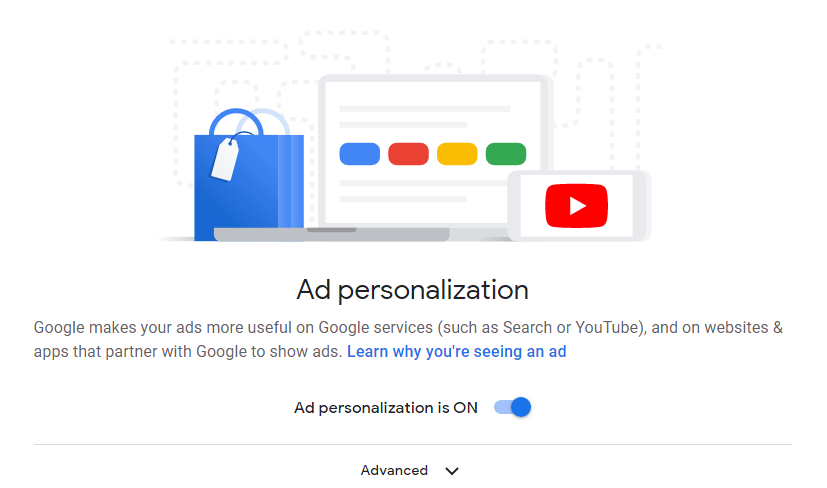This screenshot has height=488, width=827.
Task: Click the laptop screen illustration
Action: point(434,152)
